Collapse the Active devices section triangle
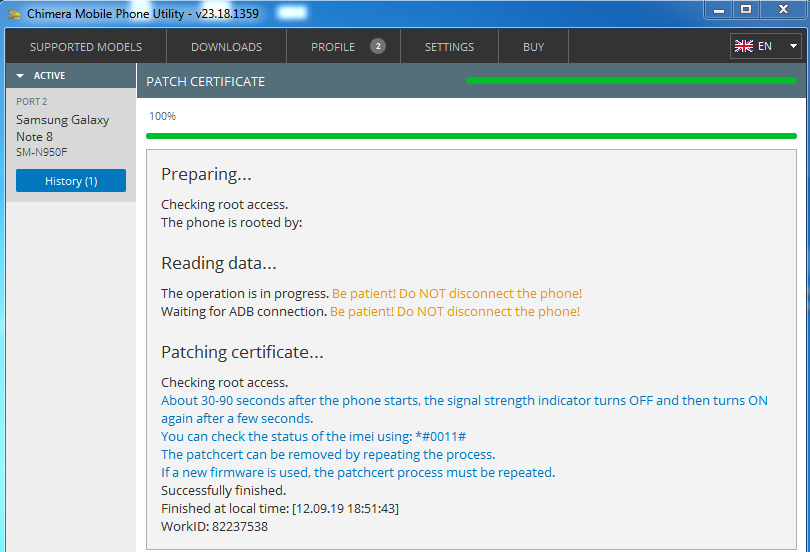The image size is (810, 552). tap(20, 76)
